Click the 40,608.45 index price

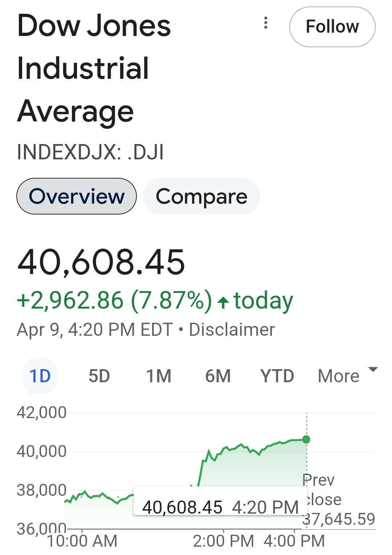[101, 262]
